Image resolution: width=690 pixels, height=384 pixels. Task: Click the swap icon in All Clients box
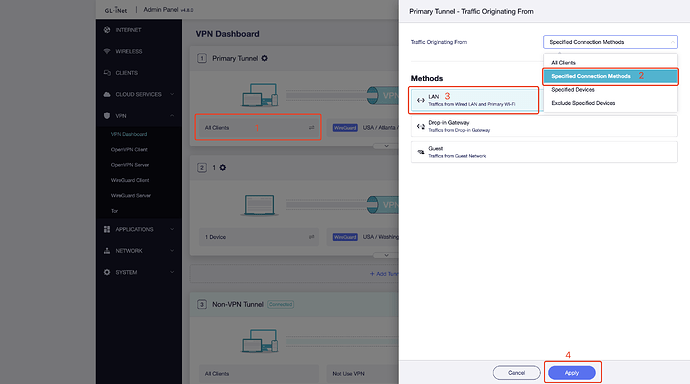point(312,128)
